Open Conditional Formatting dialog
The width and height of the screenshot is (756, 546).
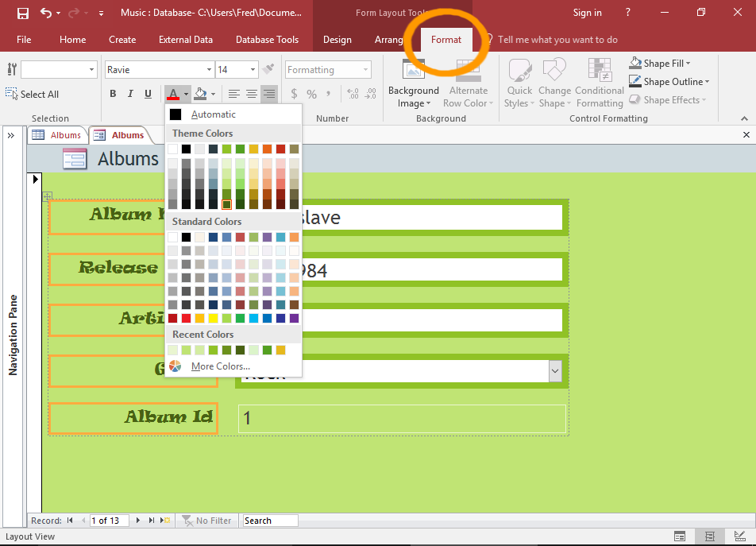tap(600, 83)
